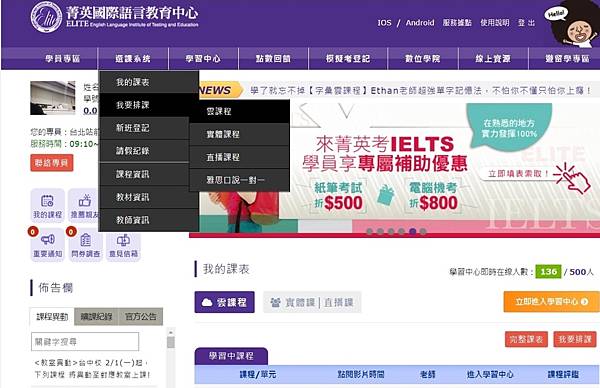Choose 直播課程 from the submenu

pos(240,157)
